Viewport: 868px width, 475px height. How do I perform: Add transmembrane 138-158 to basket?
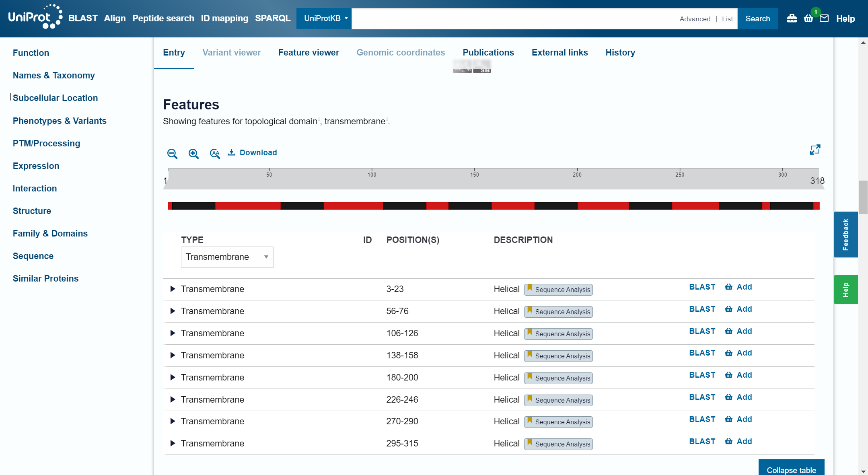pos(738,353)
